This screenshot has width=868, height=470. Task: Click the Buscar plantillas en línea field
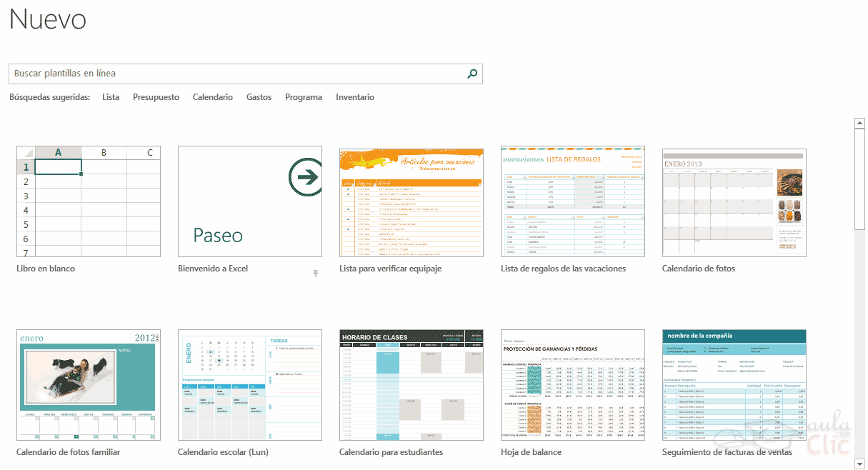pyautogui.click(x=236, y=74)
